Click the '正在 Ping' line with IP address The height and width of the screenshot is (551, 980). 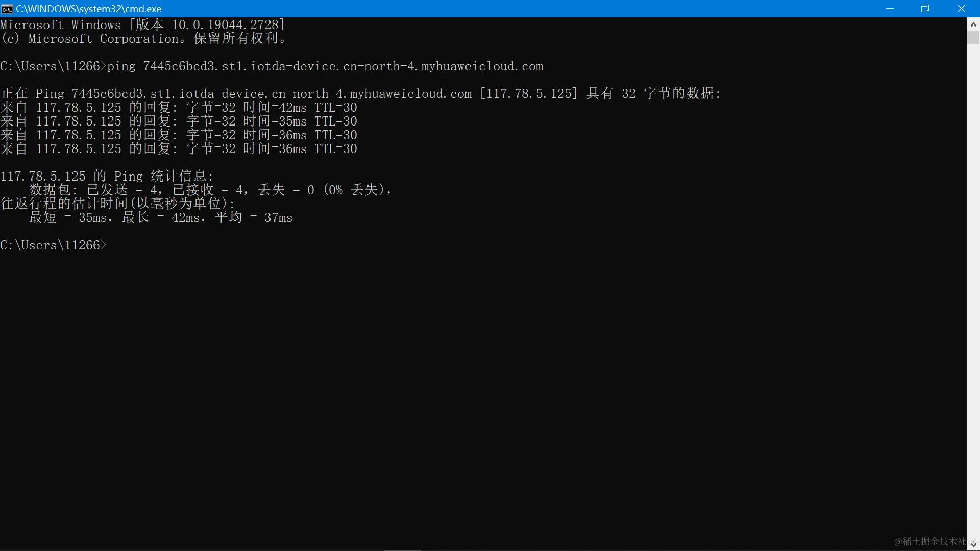click(360, 94)
